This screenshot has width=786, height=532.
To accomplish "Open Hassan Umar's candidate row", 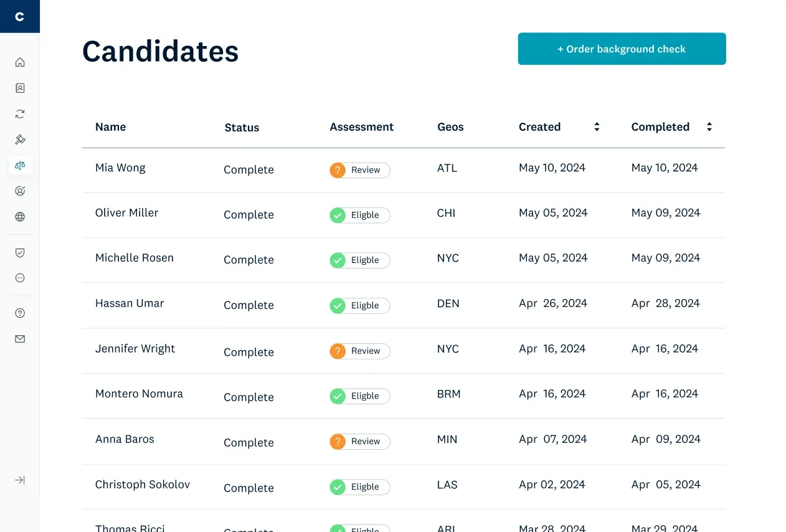I will point(130,303).
